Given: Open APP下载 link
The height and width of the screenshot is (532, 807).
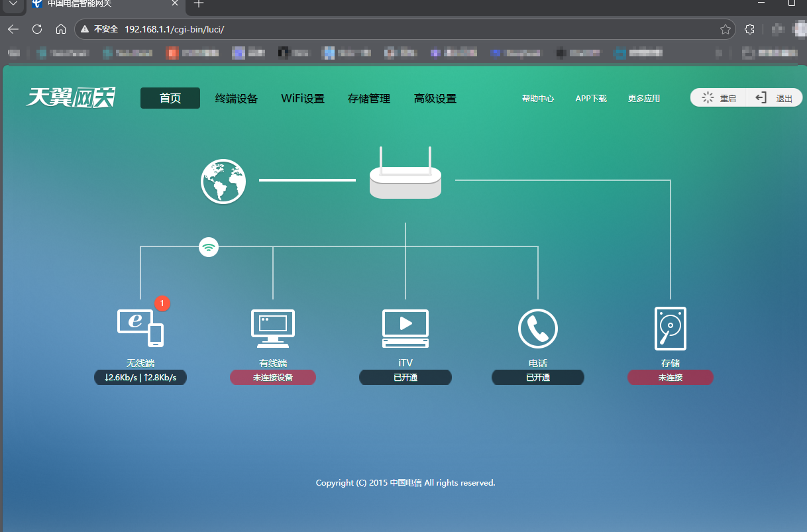Looking at the screenshot, I should point(591,99).
